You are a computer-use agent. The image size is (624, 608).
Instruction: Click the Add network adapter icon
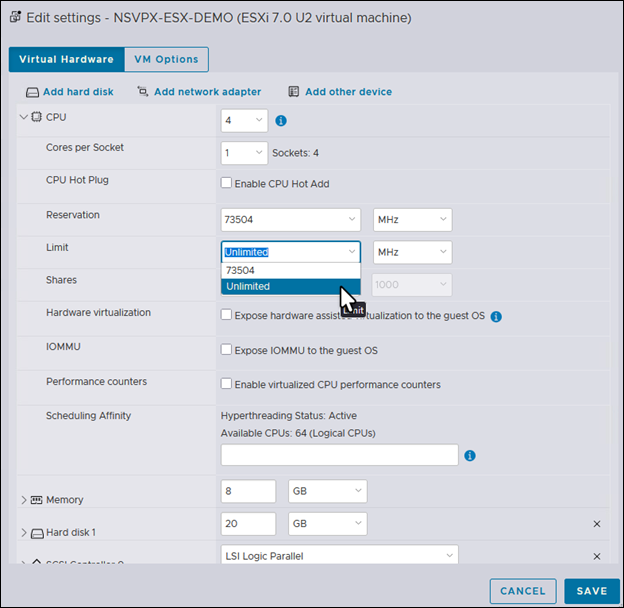(x=143, y=92)
